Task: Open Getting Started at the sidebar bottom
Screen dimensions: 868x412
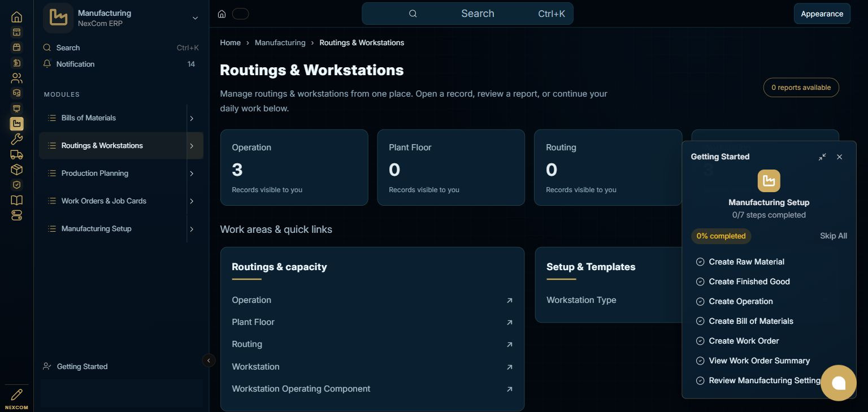Action: (75, 366)
